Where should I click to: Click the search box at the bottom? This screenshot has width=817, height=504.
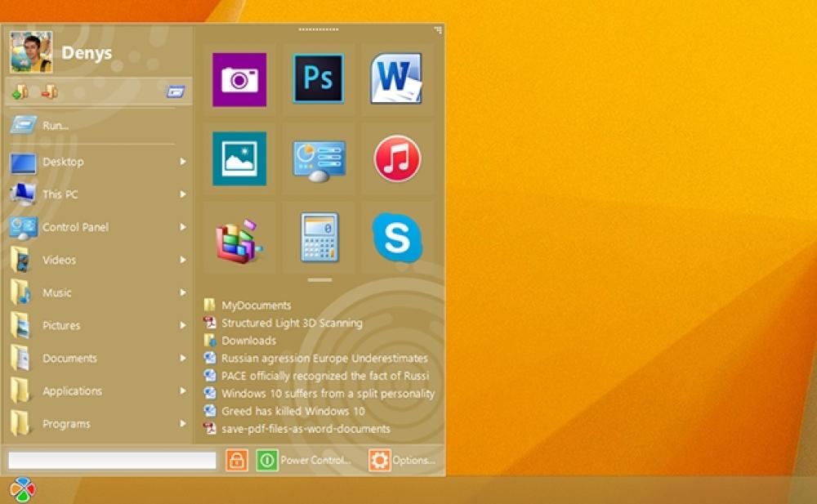click(x=110, y=460)
